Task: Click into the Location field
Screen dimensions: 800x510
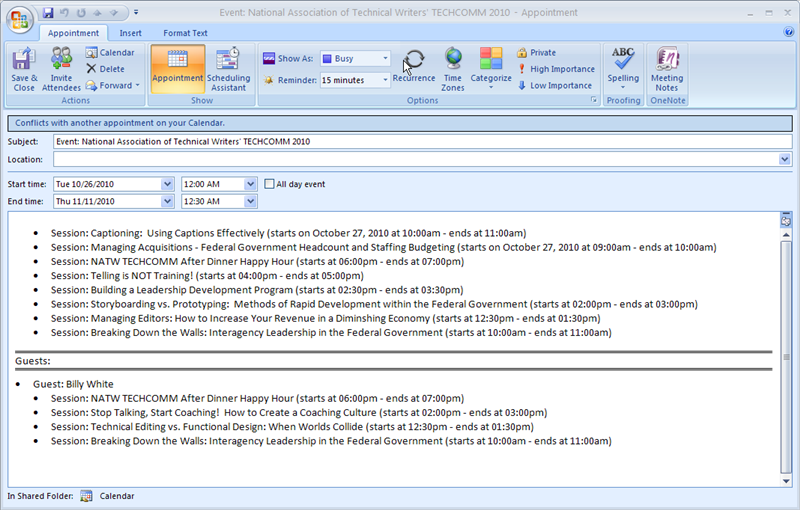Action: pyautogui.click(x=416, y=160)
